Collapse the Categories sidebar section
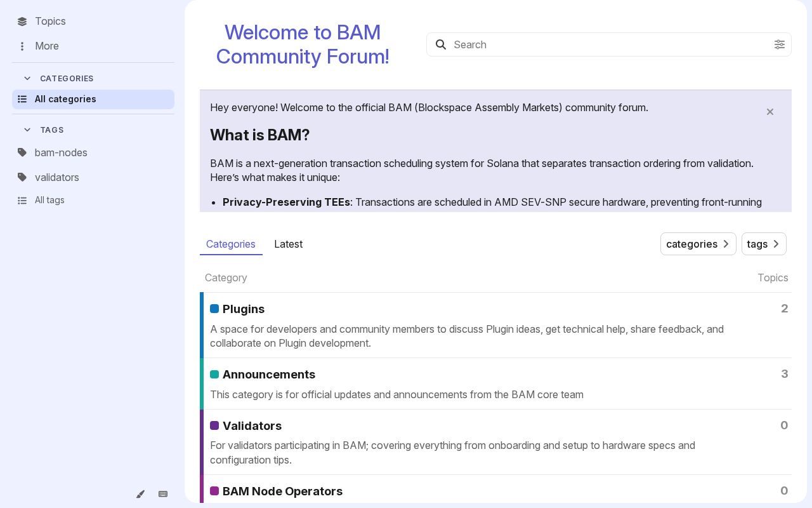Viewport: 812px width, 508px height. 27,78
